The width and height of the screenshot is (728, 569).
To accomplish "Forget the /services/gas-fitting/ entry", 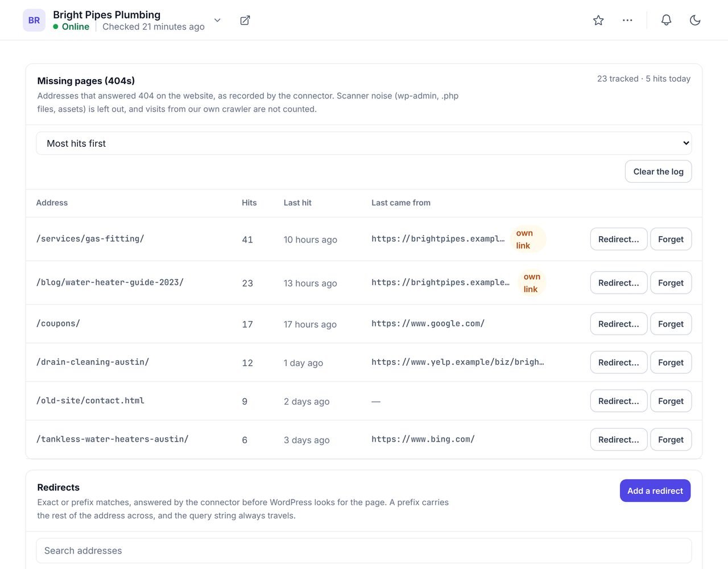I will [671, 239].
